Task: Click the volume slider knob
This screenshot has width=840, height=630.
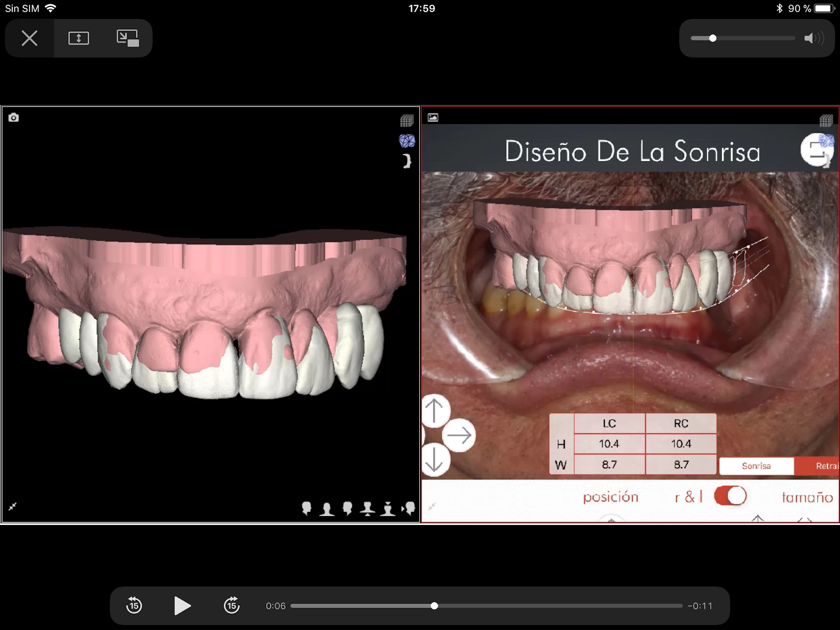Action: [x=712, y=38]
